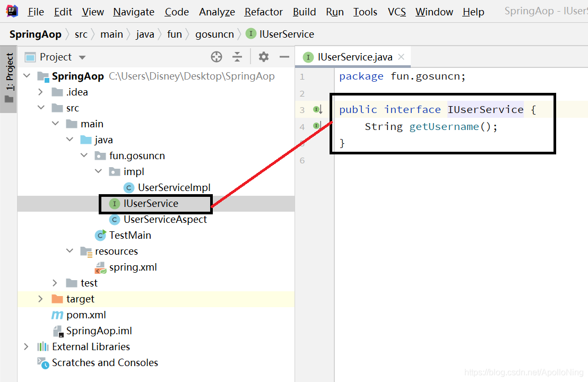The image size is (588, 382).
Task: Click the package keyword on line 1
Action: tap(361, 76)
